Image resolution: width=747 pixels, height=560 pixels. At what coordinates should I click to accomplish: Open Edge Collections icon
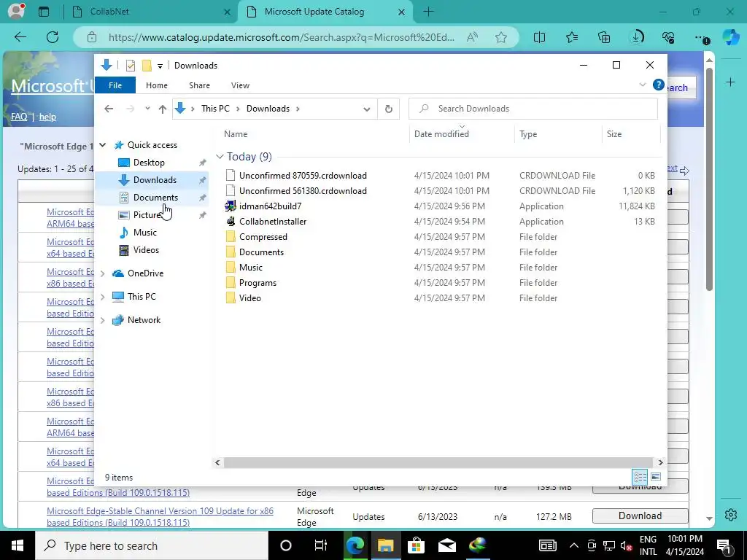[x=604, y=37]
